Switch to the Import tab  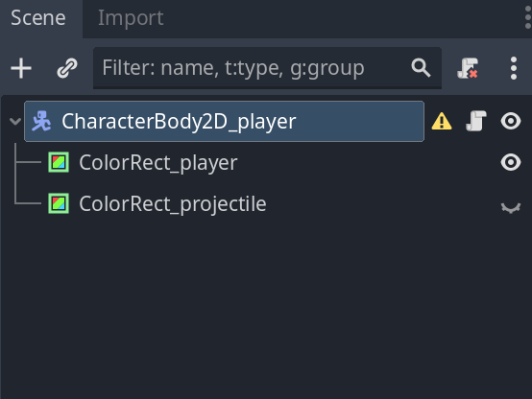131,18
